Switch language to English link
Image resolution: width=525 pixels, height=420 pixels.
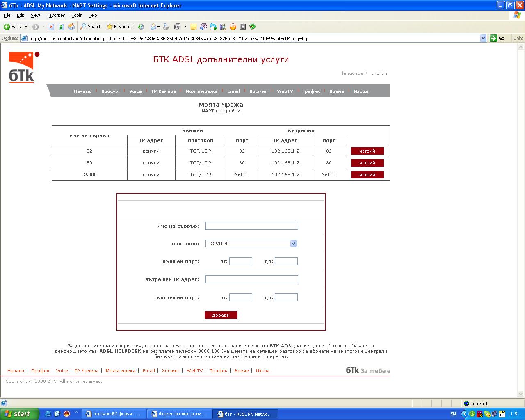[379, 73]
